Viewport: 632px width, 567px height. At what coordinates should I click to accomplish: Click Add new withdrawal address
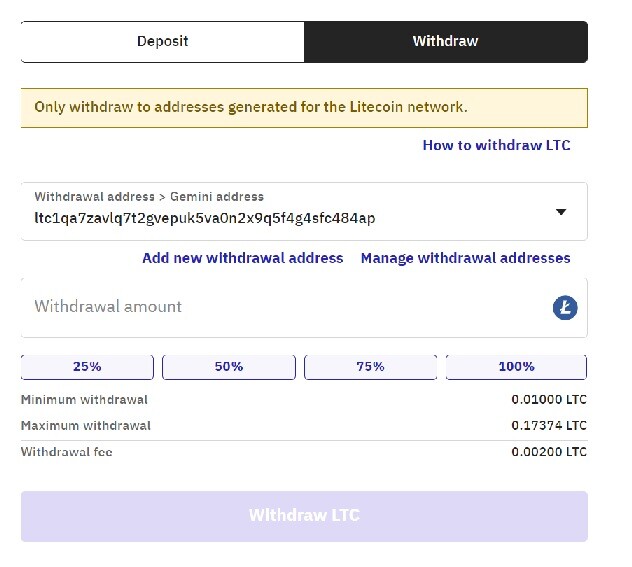click(243, 258)
